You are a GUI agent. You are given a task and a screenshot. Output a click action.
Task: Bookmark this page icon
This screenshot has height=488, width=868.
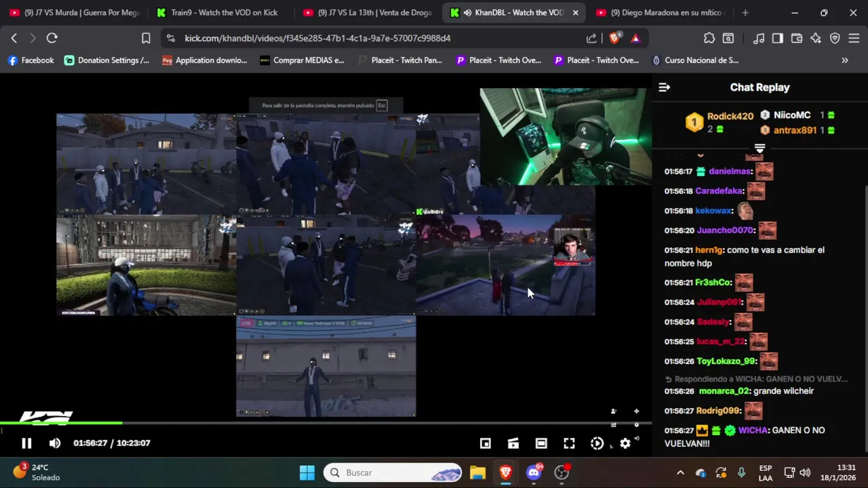coord(146,38)
